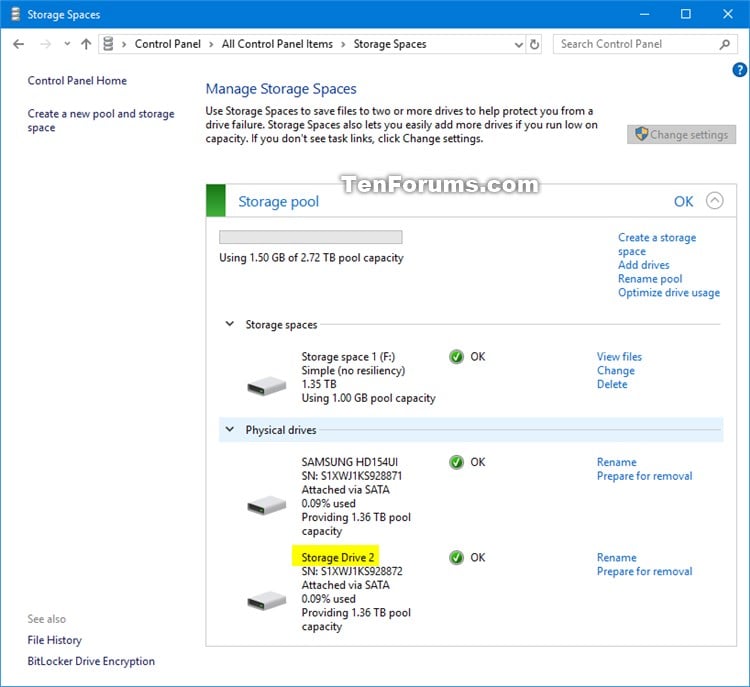The image size is (750, 687).
Task: Click the Add drives link
Action: [x=643, y=265]
